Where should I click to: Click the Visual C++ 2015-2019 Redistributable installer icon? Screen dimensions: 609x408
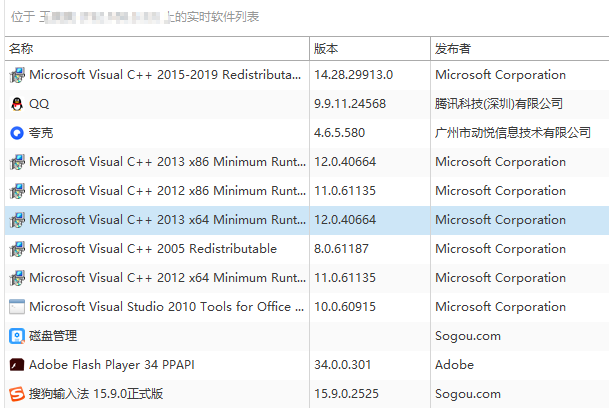(x=17, y=75)
